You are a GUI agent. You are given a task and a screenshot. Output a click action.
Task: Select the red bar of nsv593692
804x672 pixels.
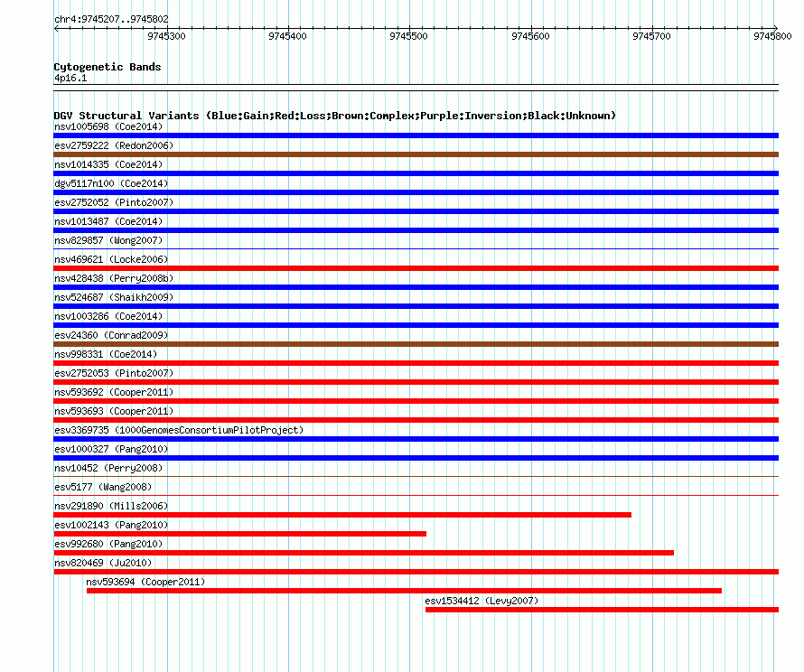(416, 401)
